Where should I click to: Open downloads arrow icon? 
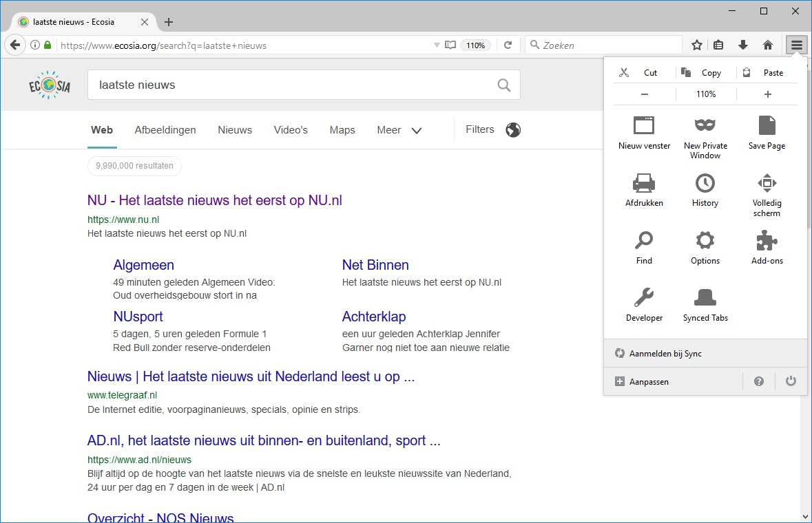tap(742, 45)
